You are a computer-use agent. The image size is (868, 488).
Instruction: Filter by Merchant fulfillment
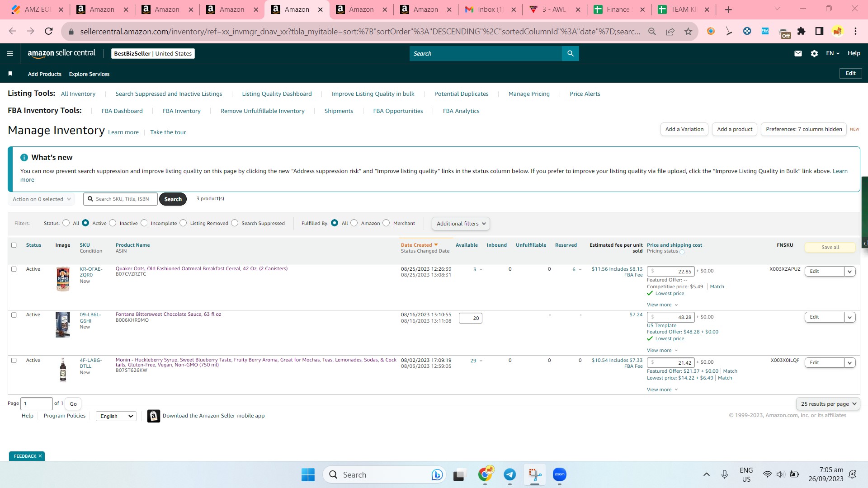pos(386,223)
